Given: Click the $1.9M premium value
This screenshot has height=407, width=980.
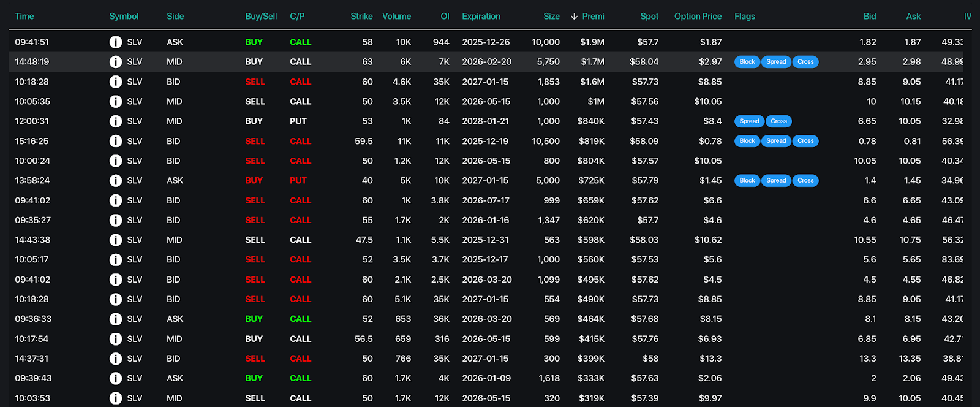Looking at the screenshot, I should (592, 42).
